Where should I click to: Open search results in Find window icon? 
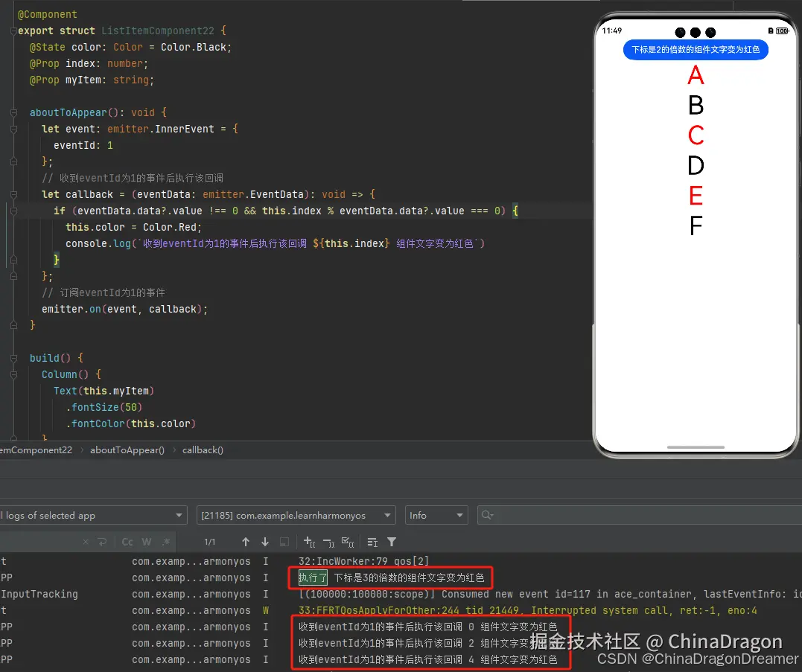[x=284, y=542]
